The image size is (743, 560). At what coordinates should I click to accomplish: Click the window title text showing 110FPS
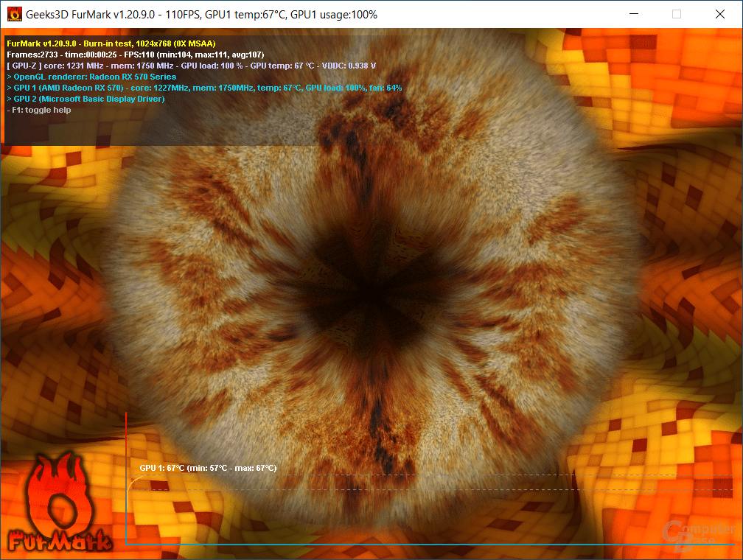tap(201, 15)
